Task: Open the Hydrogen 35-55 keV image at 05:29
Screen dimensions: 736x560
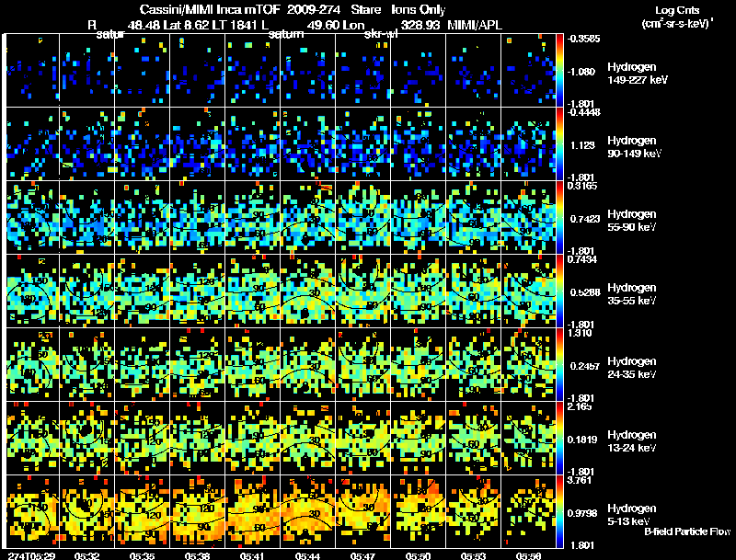Action: [32, 291]
